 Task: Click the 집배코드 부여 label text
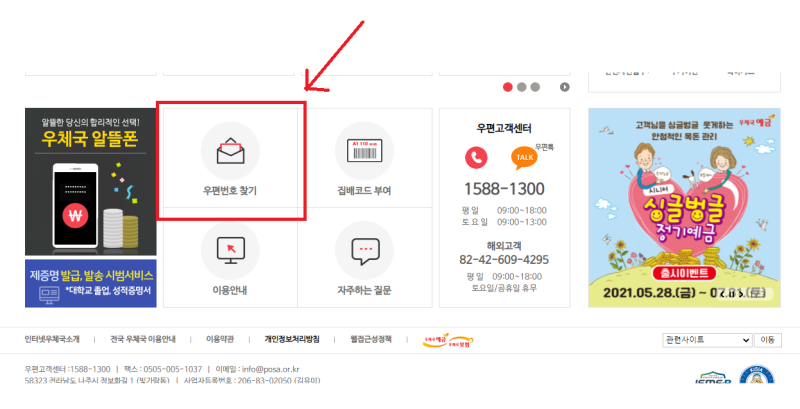click(x=364, y=191)
